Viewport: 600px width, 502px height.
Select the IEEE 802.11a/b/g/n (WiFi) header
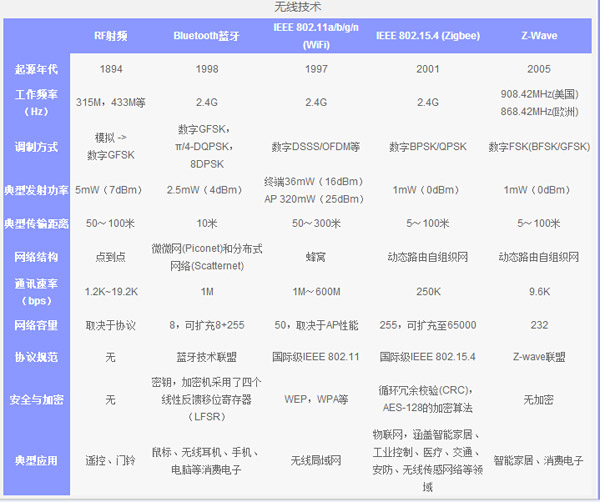click(x=315, y=37)
